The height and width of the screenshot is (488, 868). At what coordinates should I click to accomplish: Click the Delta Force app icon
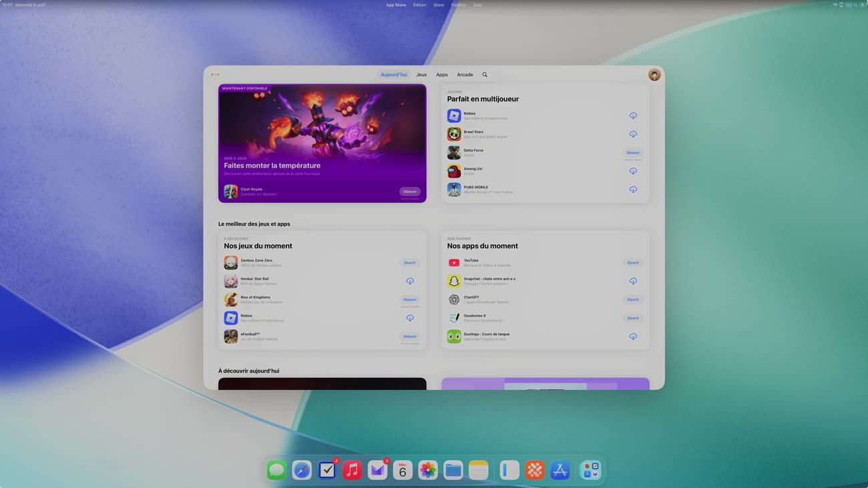[x=454, y=153]
